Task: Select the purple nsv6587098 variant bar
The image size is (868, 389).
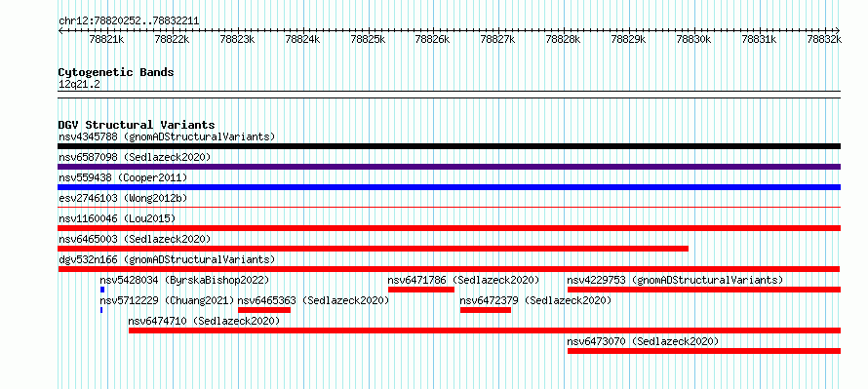Action: tap(449, 167)
